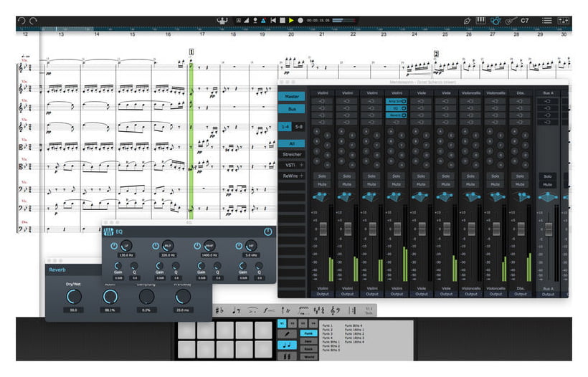Click the volume fader handle on the Bus A channel
The width and height of the screenshot is (588, 377).
(549, 229)
